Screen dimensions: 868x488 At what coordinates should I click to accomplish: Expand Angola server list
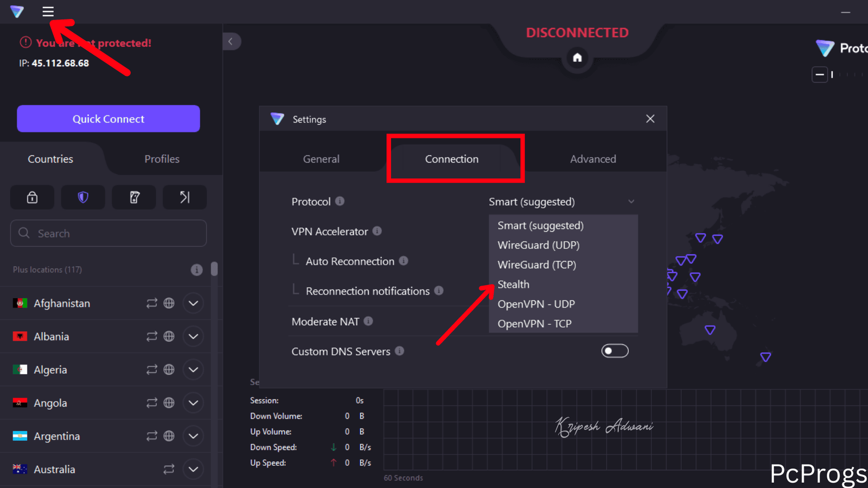[x=193, y=402]
